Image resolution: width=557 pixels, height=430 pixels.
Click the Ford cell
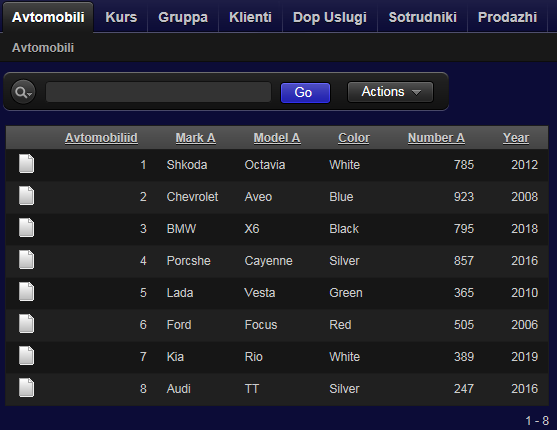tap(179, 325)
